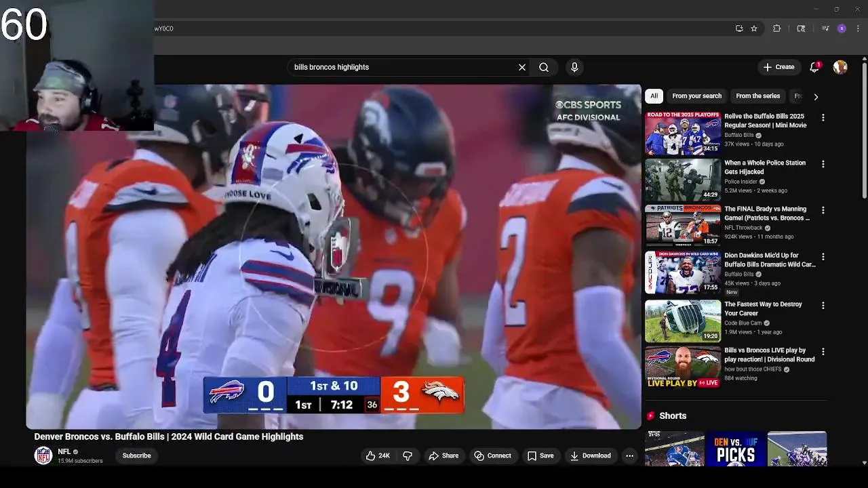Image resolution: width=868 pixels, height=488 pixels.
Task: Open options for When a Whole Police Station video
Action: 823,164
